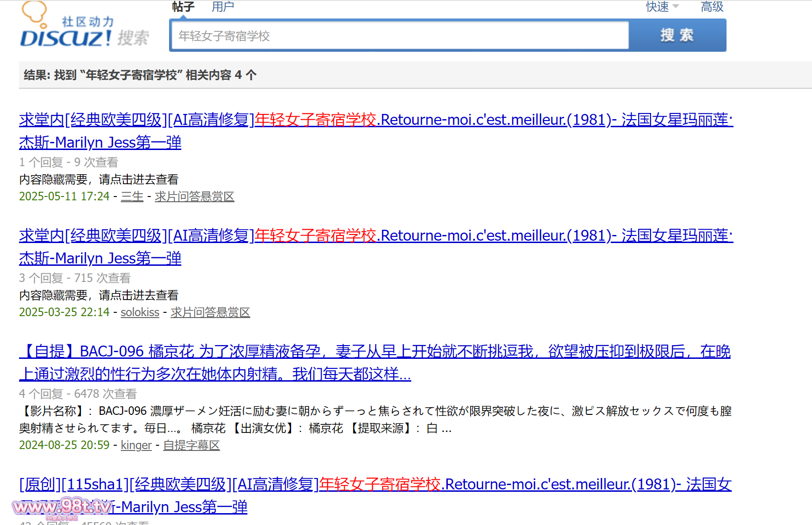Image resolution: width=812 pixels, height=525 pixels.
Task: Click the orange speech bubble icon
Action: (x=34, y=12)
